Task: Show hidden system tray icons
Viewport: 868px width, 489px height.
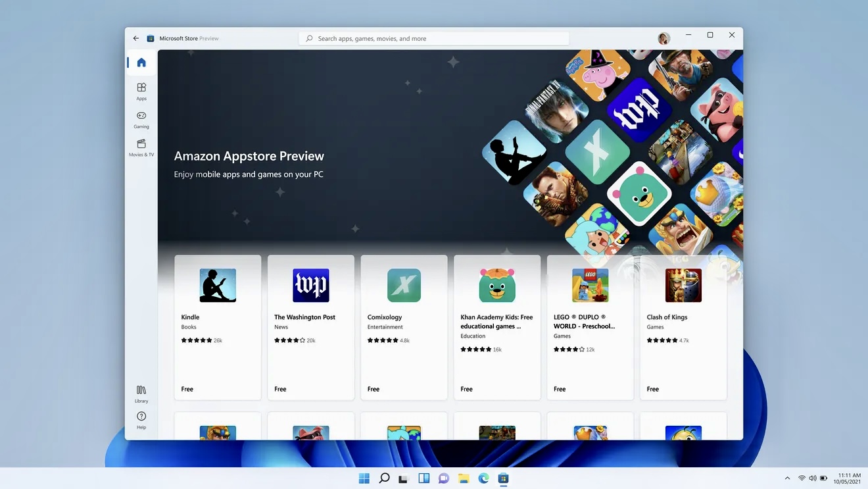Action: click(788, 478)
